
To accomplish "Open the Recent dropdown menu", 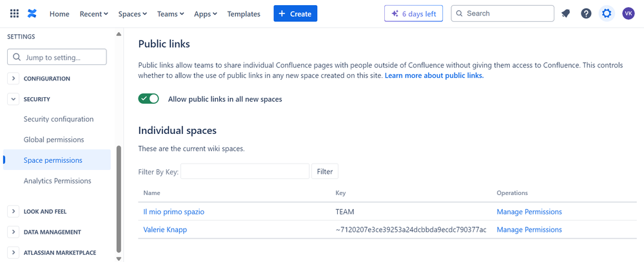I will pos(93,14).
